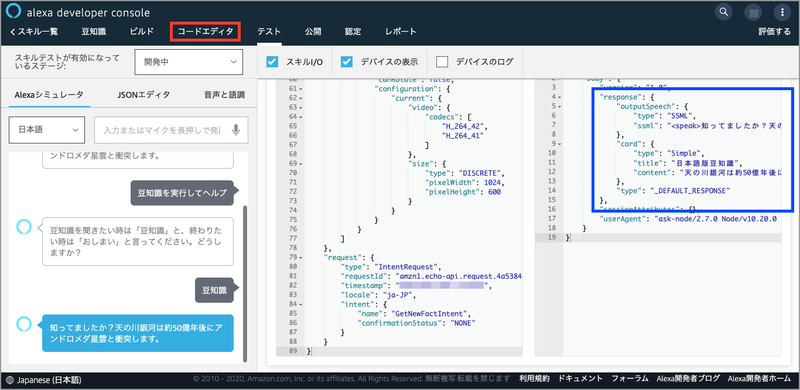Go back via the スキル一覧 chevron
This screenshot has width=800, height=390.
click(x=34, y=32)
